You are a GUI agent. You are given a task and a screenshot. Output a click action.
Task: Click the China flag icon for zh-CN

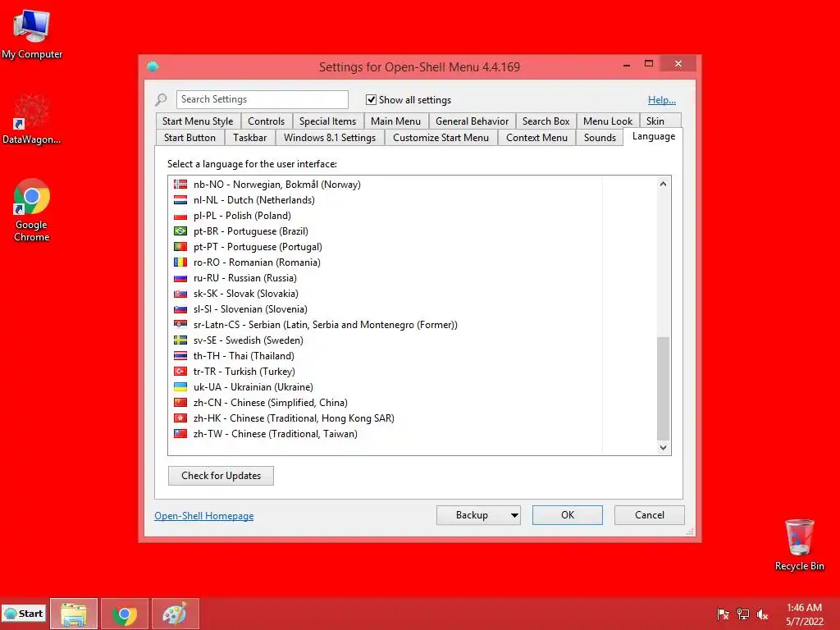[180, 402]
